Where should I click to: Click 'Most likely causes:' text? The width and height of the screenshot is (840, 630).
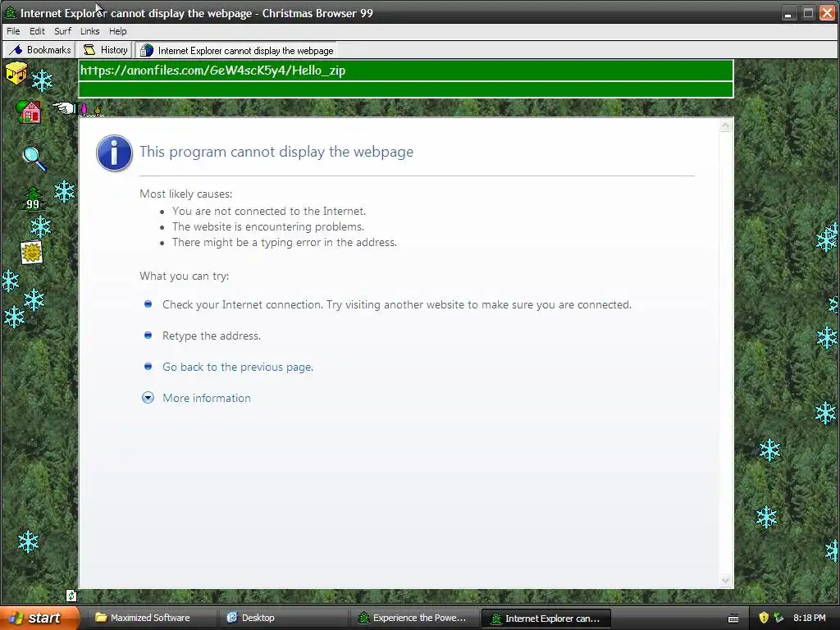click(x=186, y=194)
